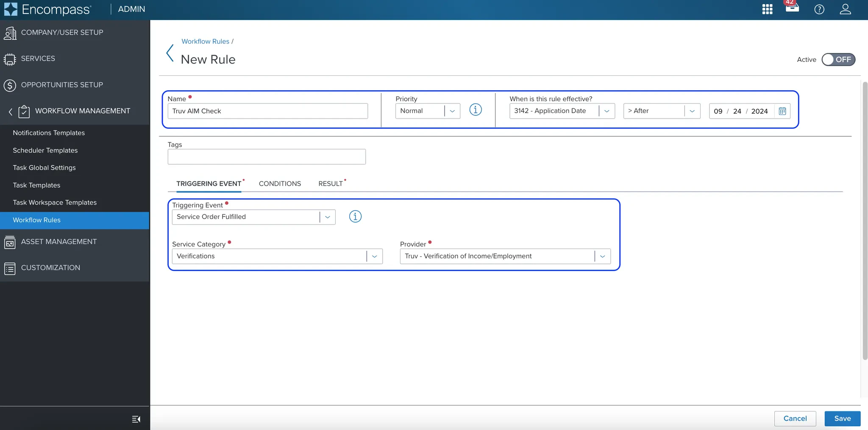868x430 pixels.
Task: Expand the Priority Normal dropdown
Action: (428, 111)
